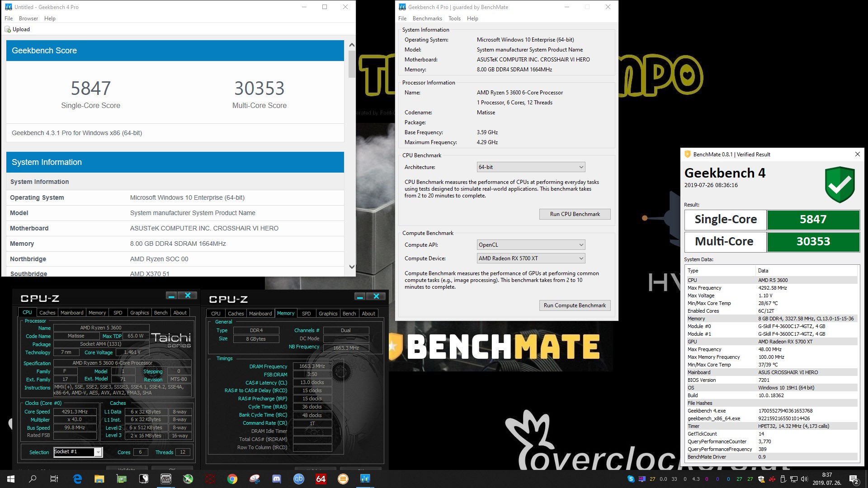
Task: Open Discord from taskbar
Action: (x=277, y=479)
